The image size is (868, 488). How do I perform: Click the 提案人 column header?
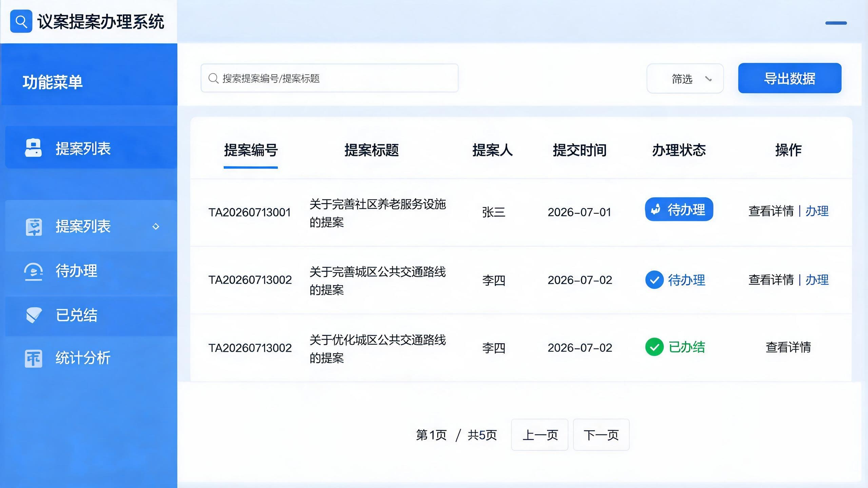pos(493,150)
